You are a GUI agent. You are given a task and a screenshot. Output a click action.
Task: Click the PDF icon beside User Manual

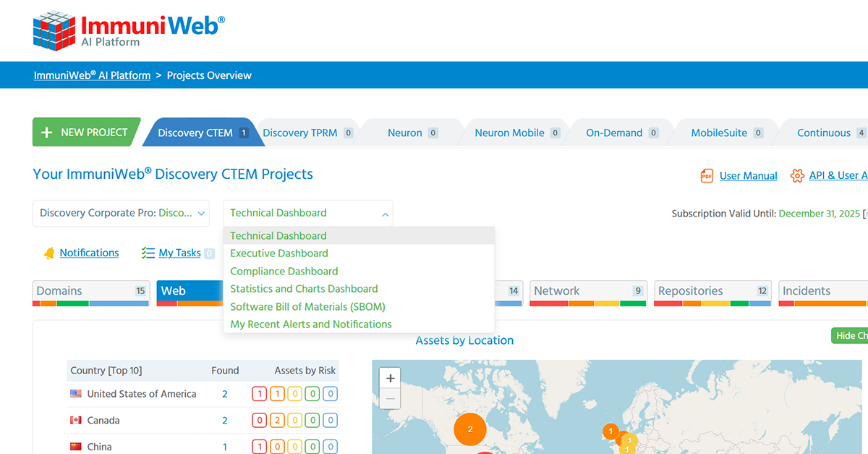pos(707,176)
